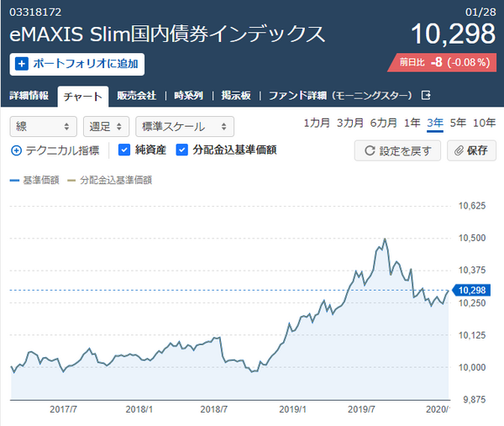The height and width of the screenshot is (426, 504).
Task: Click the paperclip icon in 保存 button
Action: coord(459,150)
